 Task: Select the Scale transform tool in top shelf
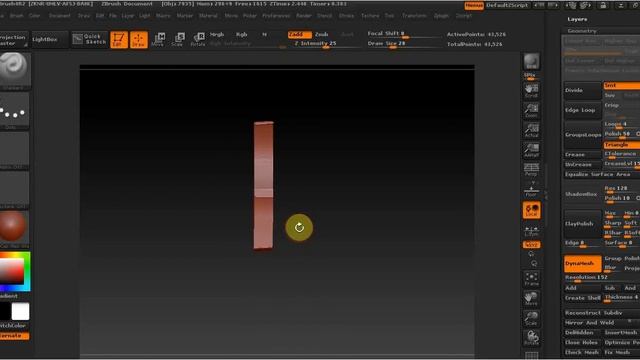tap(178, 40)
